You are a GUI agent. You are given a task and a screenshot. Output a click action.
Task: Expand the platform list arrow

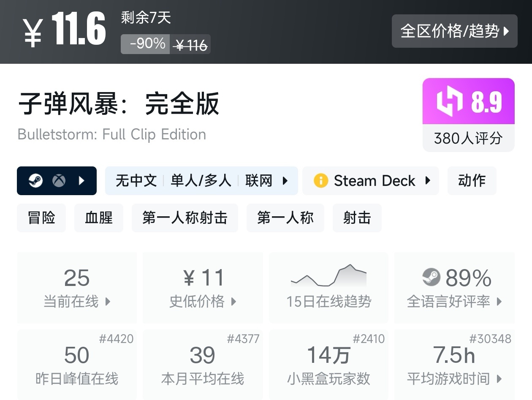(82, 181)
